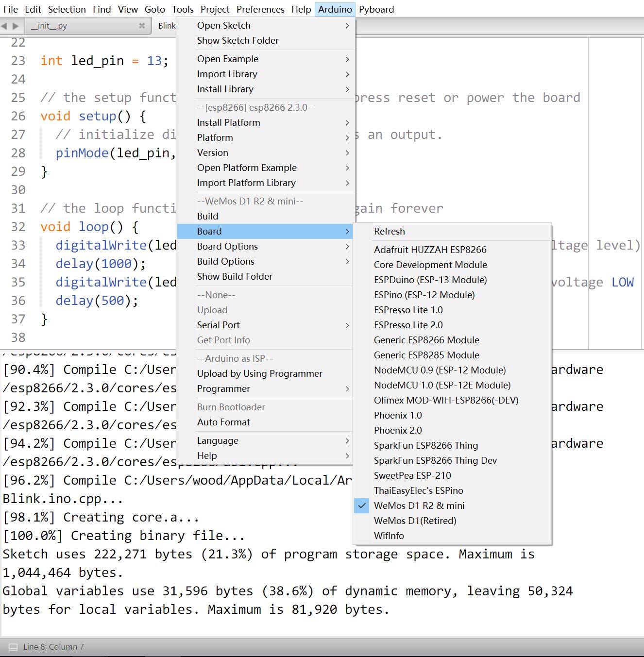The height and width of the screenshot is (657, 644).
Task: Select Adafruit HUZZAH ESP8266 board
Action: (x=452, y=250)
